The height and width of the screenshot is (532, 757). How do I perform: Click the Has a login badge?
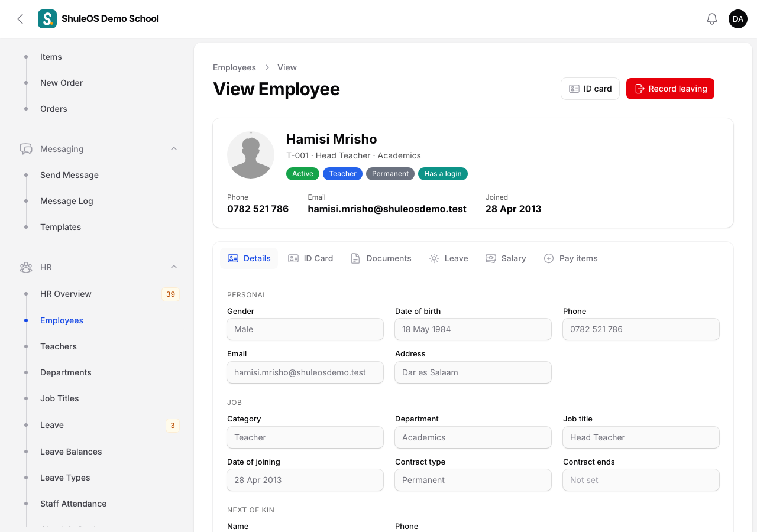coord(443,174)
